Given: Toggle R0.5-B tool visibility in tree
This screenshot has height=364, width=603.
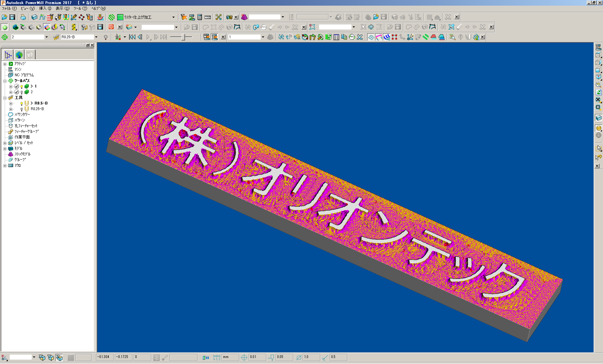Looking at the screenshot, I should point(21,103).
